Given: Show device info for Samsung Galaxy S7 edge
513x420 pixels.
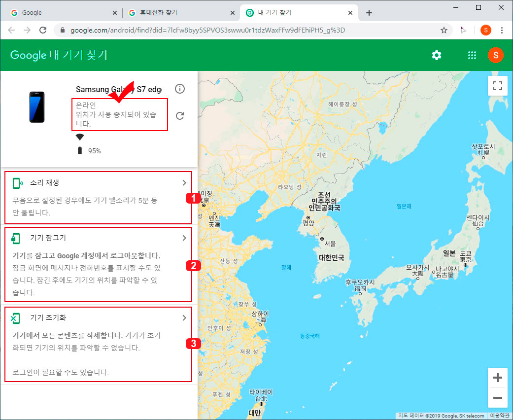Looking at the screenshot, I should pyautogui.click(x=179, y=89).
